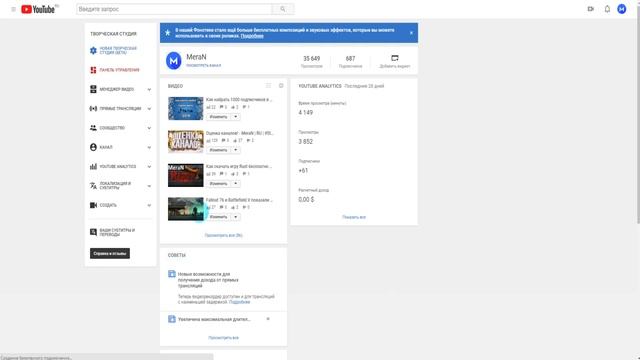640x360 pixels.
Task: Click the Community people icon
Action: [93, 128]
